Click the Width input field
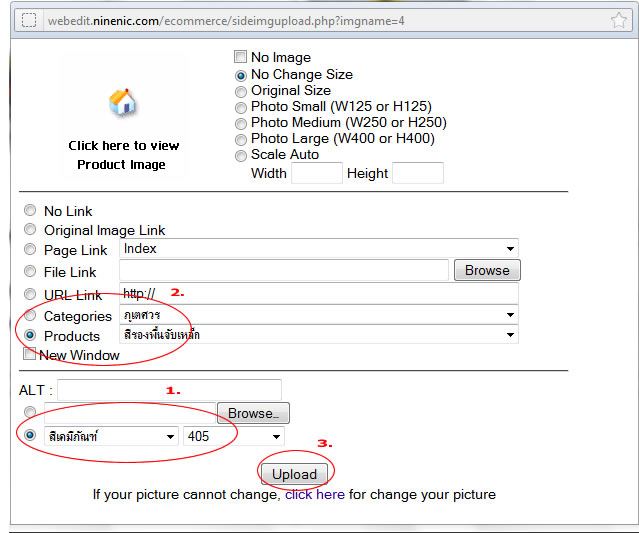This screenshot has width=639, height=533. tap(316, 174)
